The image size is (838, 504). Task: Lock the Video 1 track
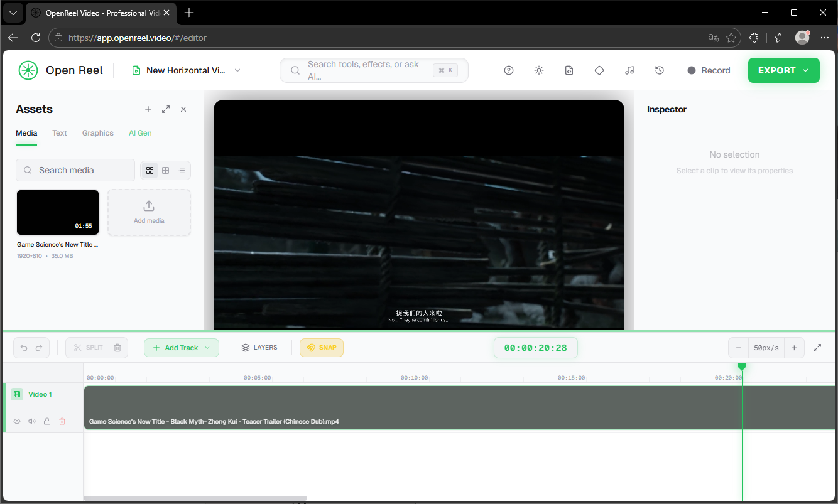[47, 421]
